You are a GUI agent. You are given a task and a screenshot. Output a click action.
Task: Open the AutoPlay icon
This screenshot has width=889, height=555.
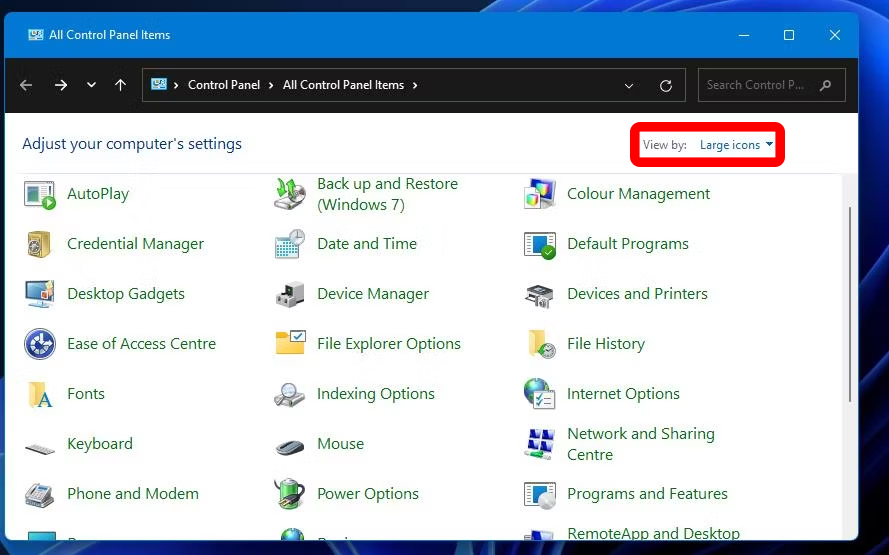click(x=40, y=194)
